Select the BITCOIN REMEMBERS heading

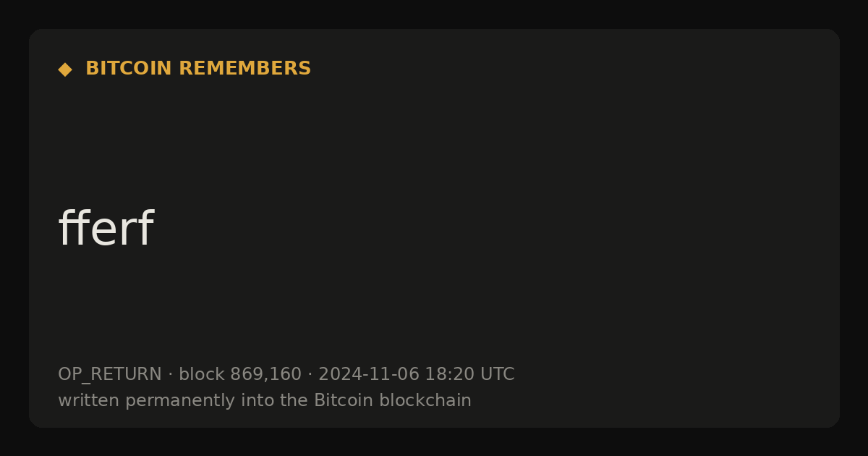tap(198, 69)
